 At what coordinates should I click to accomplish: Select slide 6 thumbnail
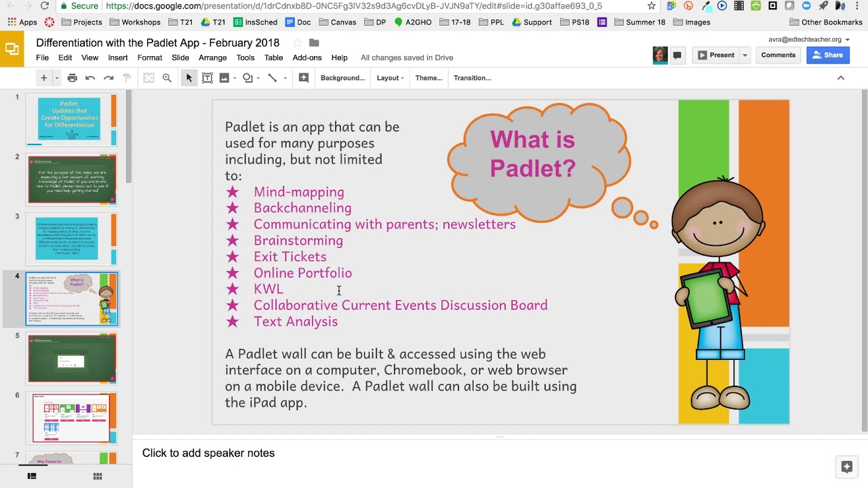click(72, 418)
